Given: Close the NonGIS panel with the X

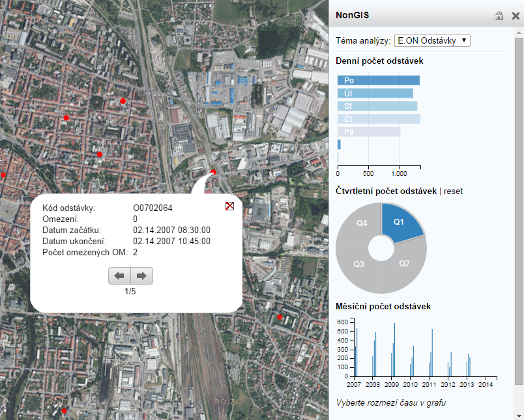Looking at the screenshot, I should tap(516, 16).
